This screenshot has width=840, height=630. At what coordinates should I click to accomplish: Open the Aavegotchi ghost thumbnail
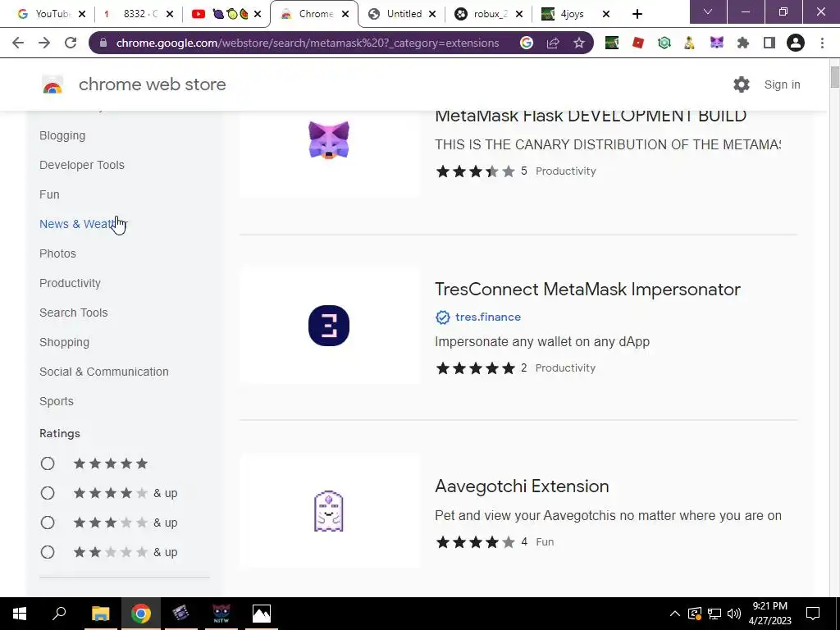tap(329, 511)
